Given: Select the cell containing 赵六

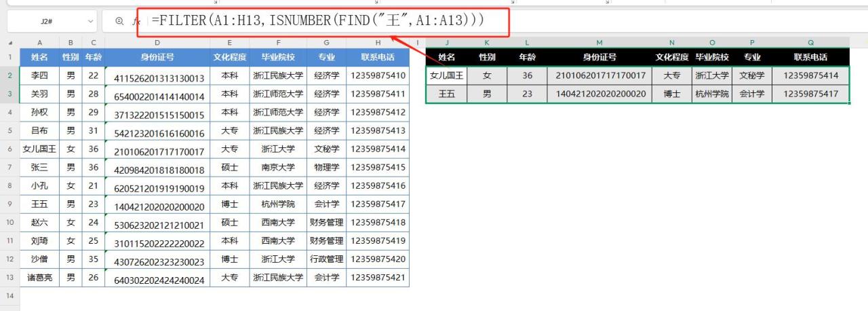Looking at the screenshot, I should point(39,222).
